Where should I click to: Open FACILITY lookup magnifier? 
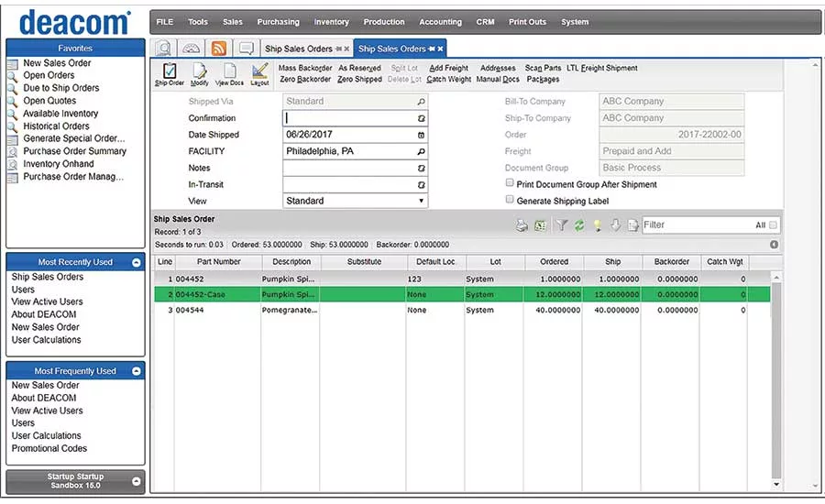coord(421,151)
